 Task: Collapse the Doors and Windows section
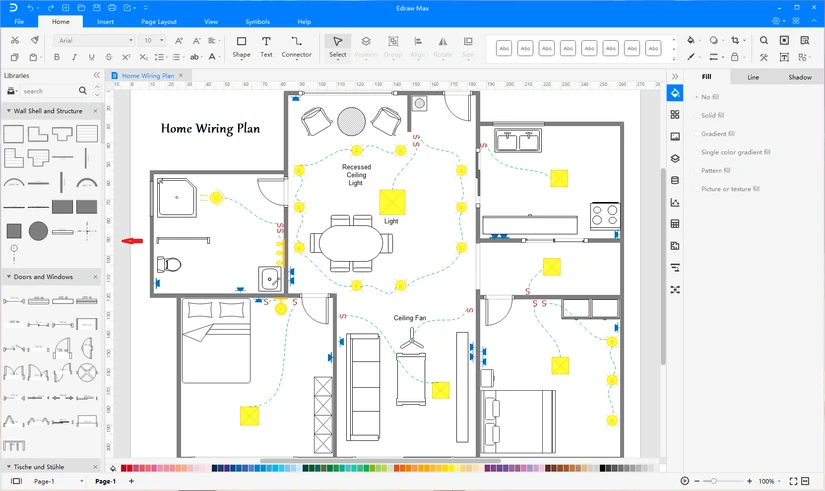coord(96,277)
